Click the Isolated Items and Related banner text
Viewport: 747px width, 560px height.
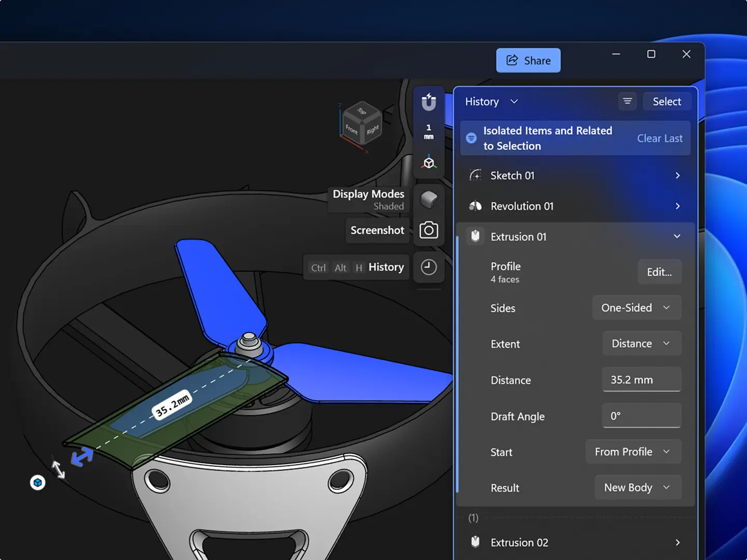pyautogui.click(x=548, y=138)
